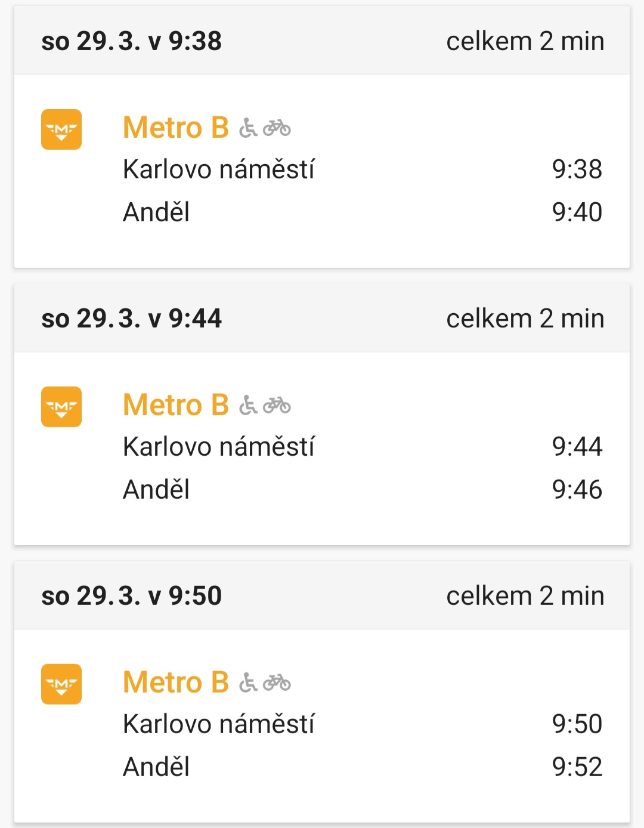The width and height of the screenshot is (644, 828).
Task: Select the header 'so 29.3. v 9:38'
Action: 131,41
